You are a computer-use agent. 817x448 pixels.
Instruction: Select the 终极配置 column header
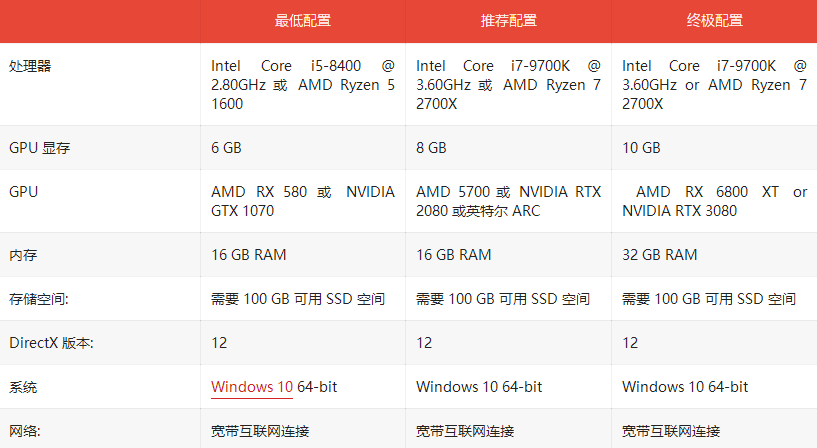714,21
